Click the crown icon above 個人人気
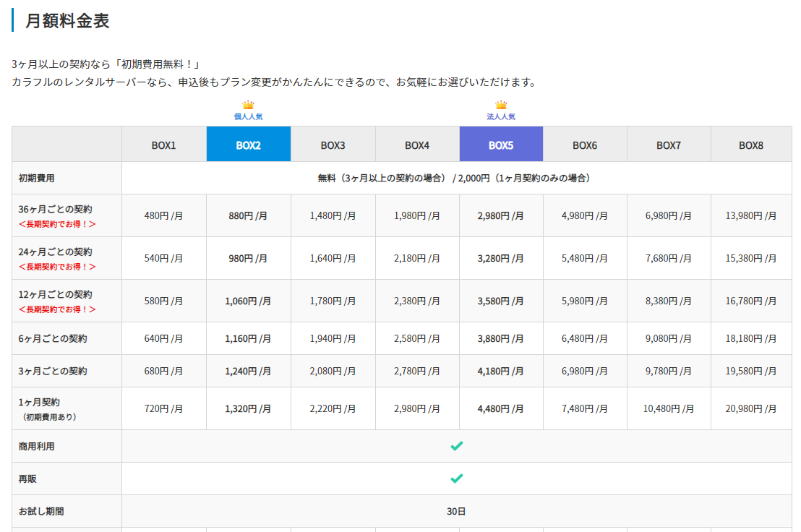 pyautogui.click(x=248, y=105)
